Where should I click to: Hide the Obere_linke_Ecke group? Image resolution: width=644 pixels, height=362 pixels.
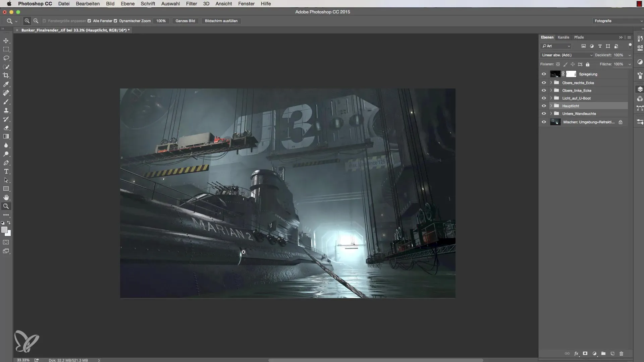pos(544,90)
